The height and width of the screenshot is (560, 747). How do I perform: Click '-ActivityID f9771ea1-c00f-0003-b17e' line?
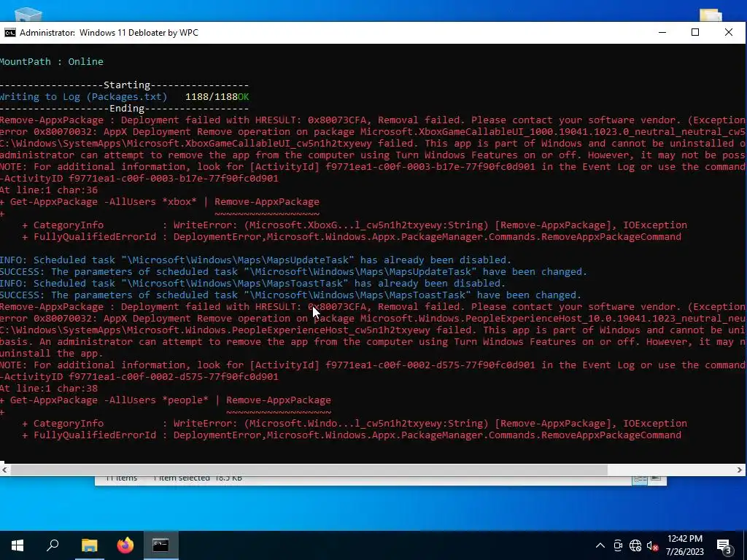139,179
